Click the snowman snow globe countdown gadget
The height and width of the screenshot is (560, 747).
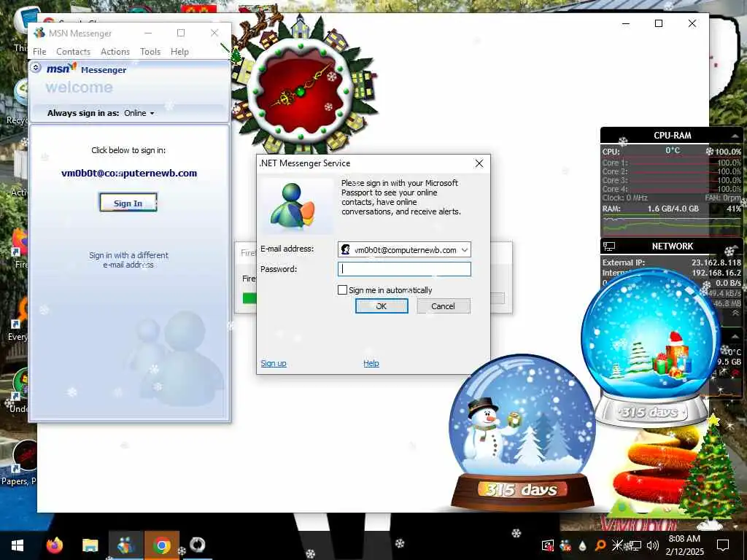pyautogui.click(x=522, y=431)
